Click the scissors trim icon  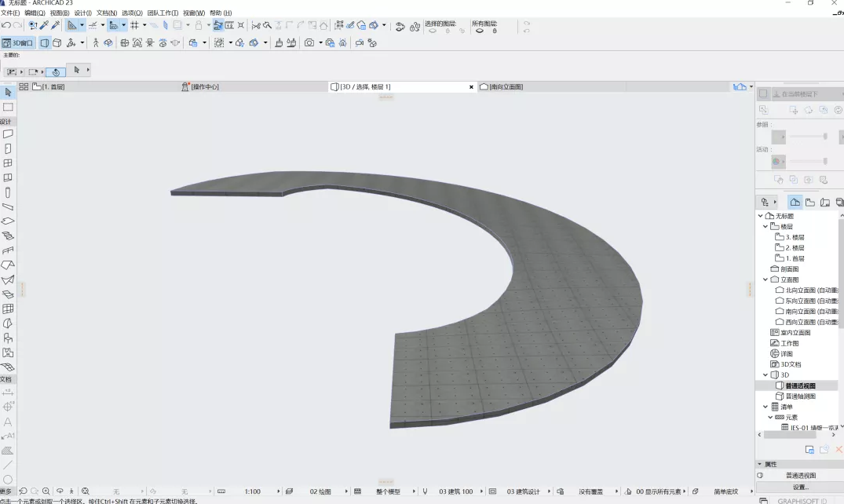[x=256, y=25]
